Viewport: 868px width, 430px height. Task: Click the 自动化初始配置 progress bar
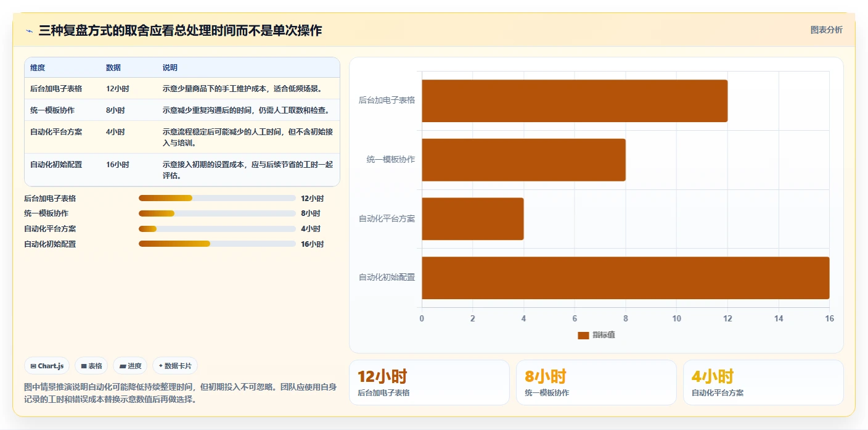point(217,244)
